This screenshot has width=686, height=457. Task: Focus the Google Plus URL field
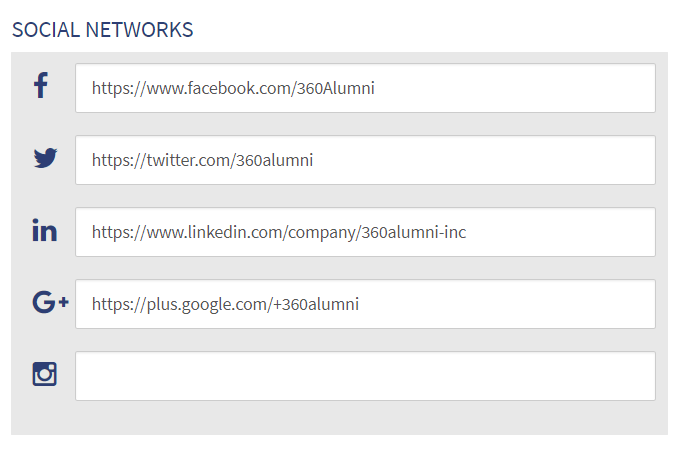[x=365, y=304]
